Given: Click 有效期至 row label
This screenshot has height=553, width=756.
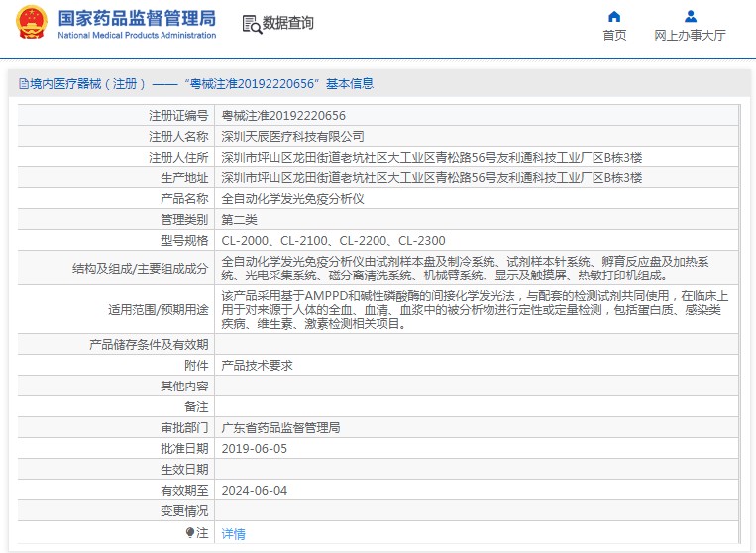Looking at the screenshot, I should click(184, 491).
